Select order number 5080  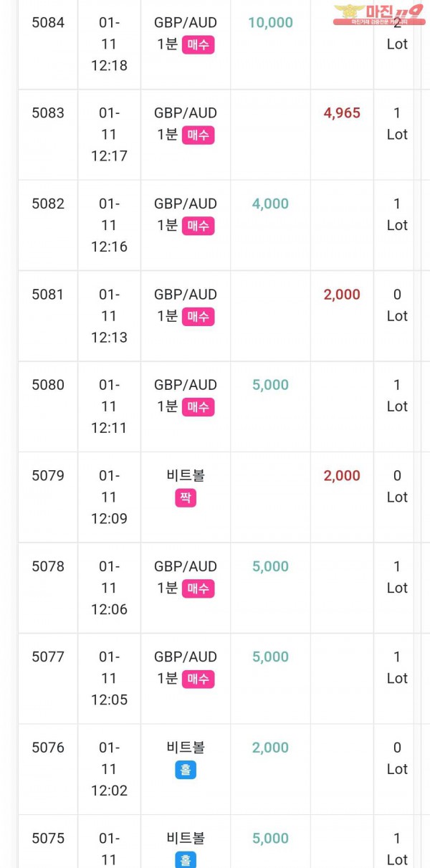click(x=48, y=385)
